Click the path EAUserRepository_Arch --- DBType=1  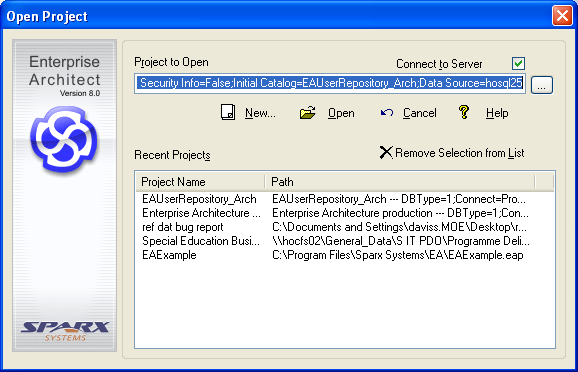point(399,199)
